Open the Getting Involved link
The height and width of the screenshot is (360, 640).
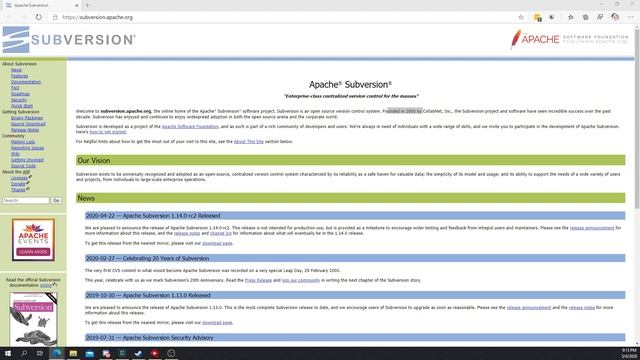tap(27, 160)
